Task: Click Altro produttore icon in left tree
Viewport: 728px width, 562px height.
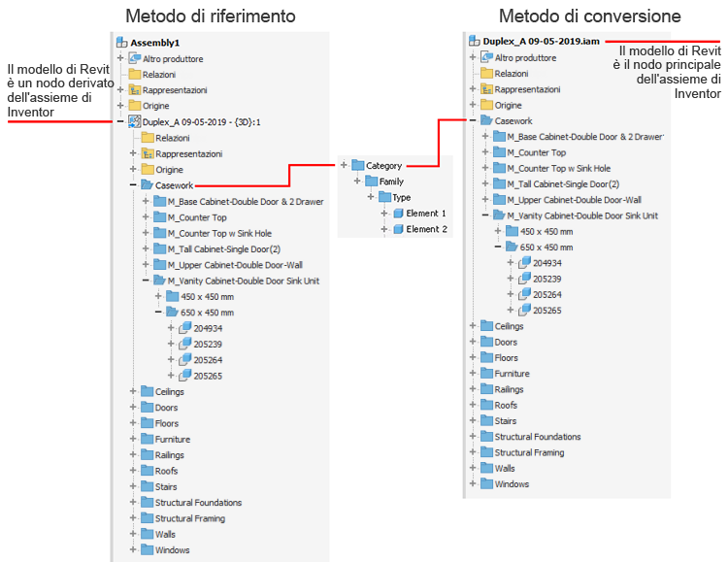Action: [135, 58]
